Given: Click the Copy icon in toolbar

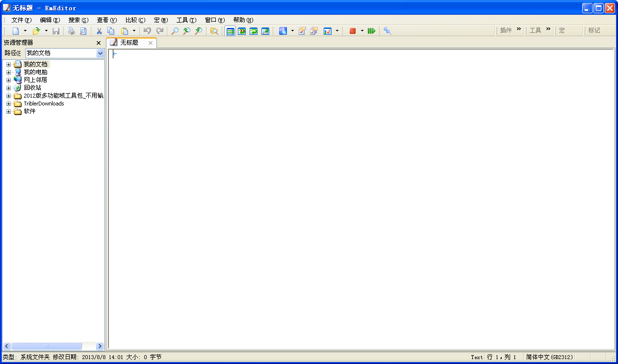Looking at the screenshot, I should (x=111, y=31).
